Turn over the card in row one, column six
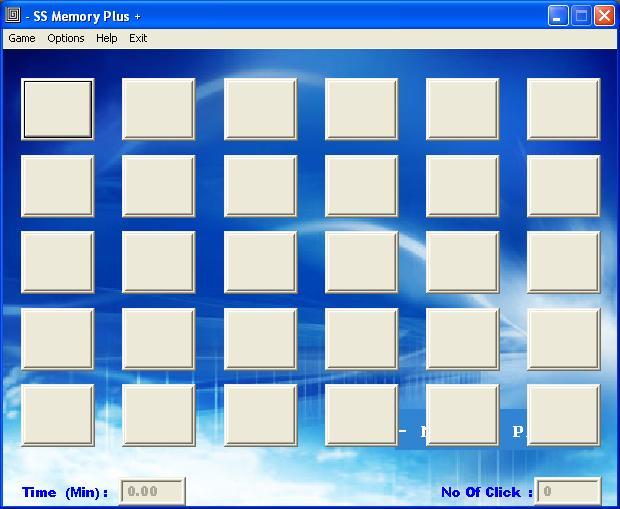This screenshot has width=620, height=509. (563, 109)
